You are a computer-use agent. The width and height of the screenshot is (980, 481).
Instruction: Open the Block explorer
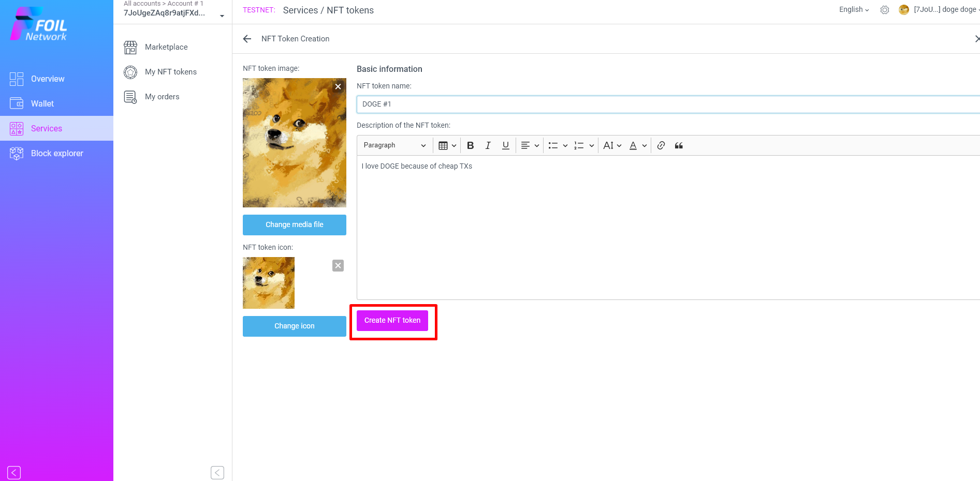pyautogui.click(x=57, y=153)
